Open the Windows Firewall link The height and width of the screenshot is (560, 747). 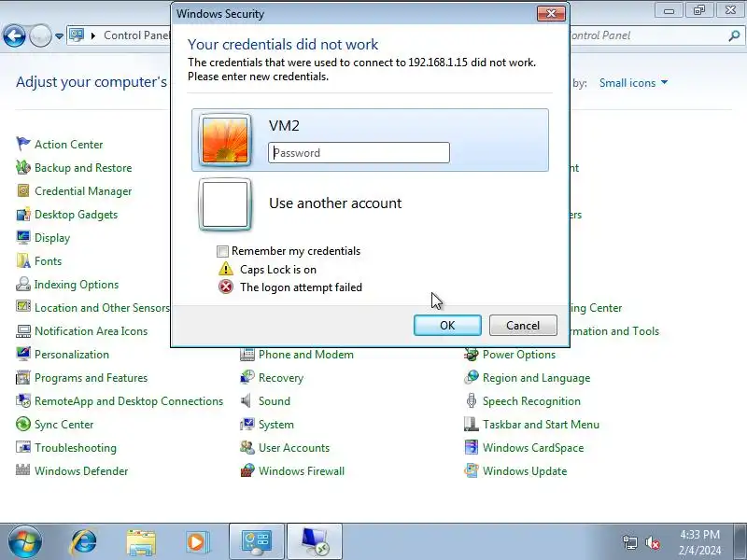302,471
